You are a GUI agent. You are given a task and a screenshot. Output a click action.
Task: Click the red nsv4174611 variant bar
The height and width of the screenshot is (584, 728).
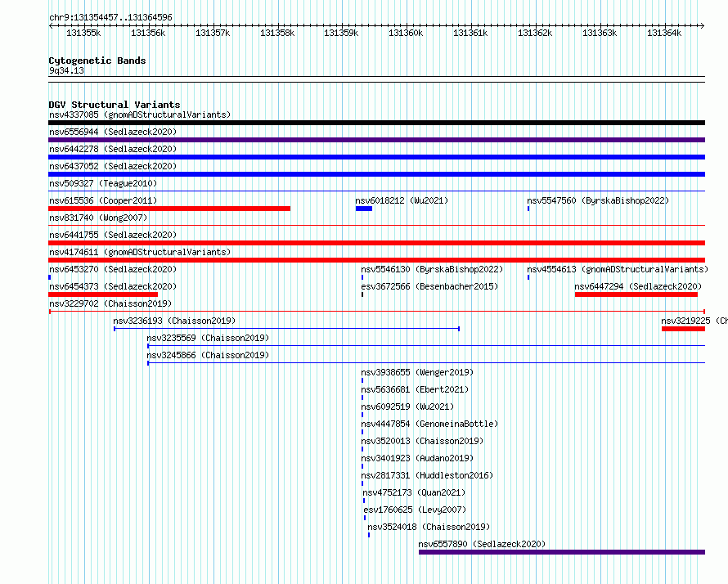(376, 260)
